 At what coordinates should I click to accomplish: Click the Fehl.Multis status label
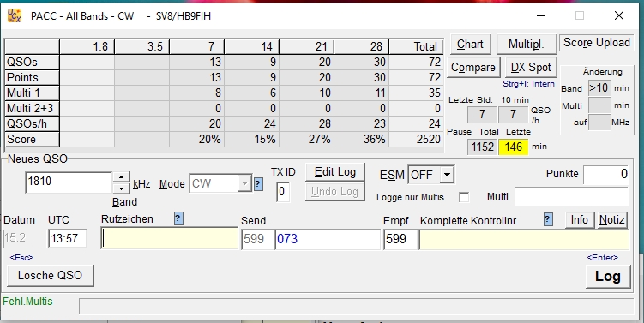pyautogui.click(x=28, y=302)
